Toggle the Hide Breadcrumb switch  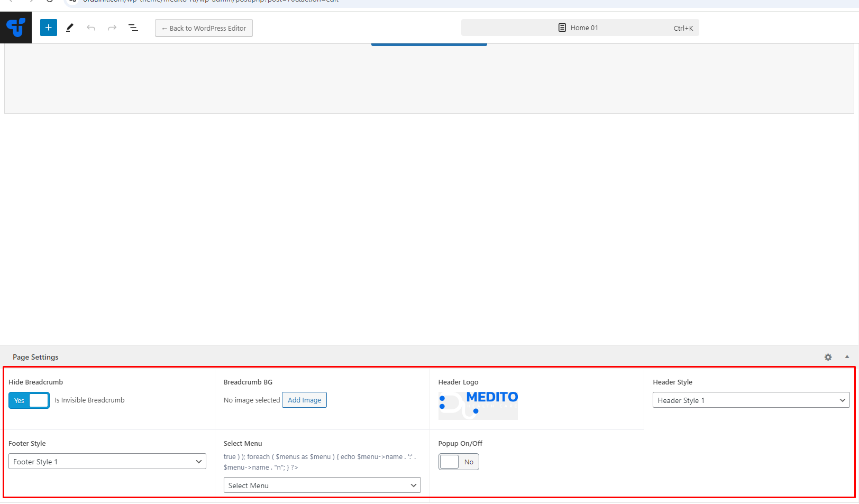coord(29,400)
